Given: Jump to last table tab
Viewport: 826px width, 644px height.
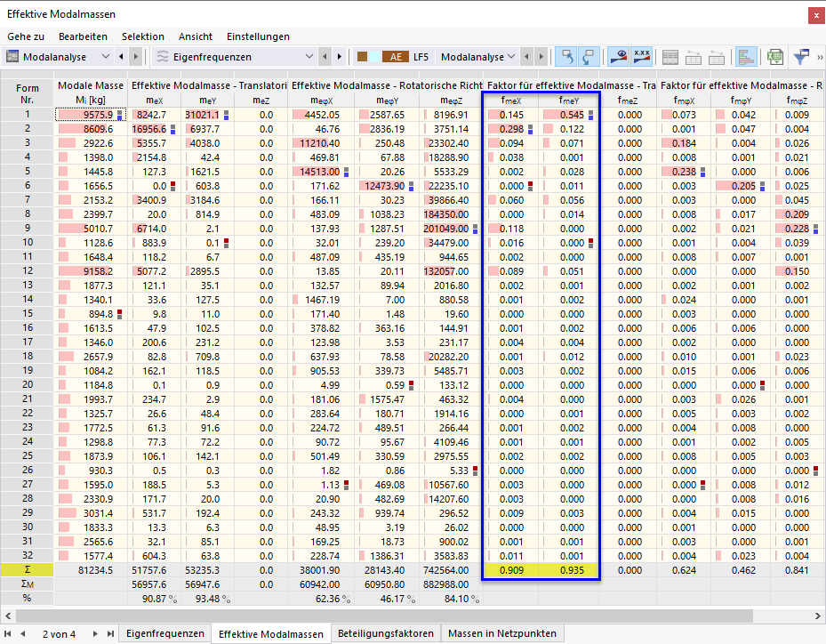Looking at the screenshot, I should point(110,633).
